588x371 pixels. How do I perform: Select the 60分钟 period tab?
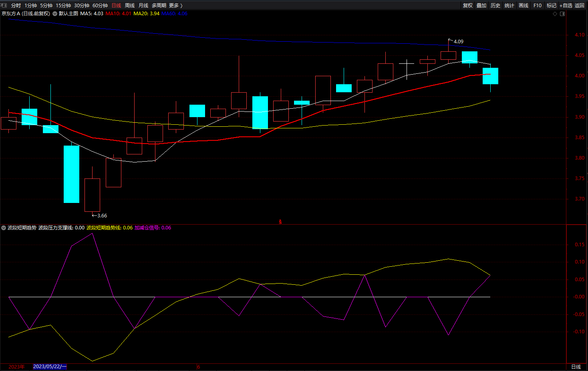100,6
